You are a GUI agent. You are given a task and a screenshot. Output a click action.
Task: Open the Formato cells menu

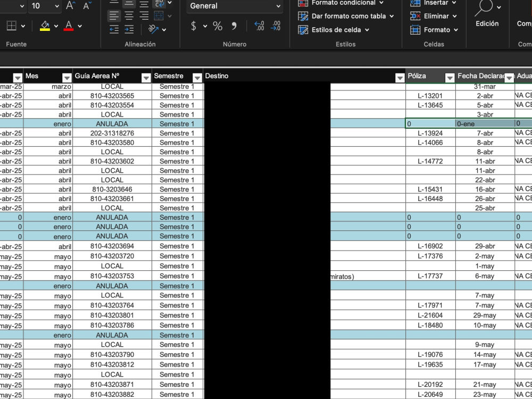pos(434,30)
